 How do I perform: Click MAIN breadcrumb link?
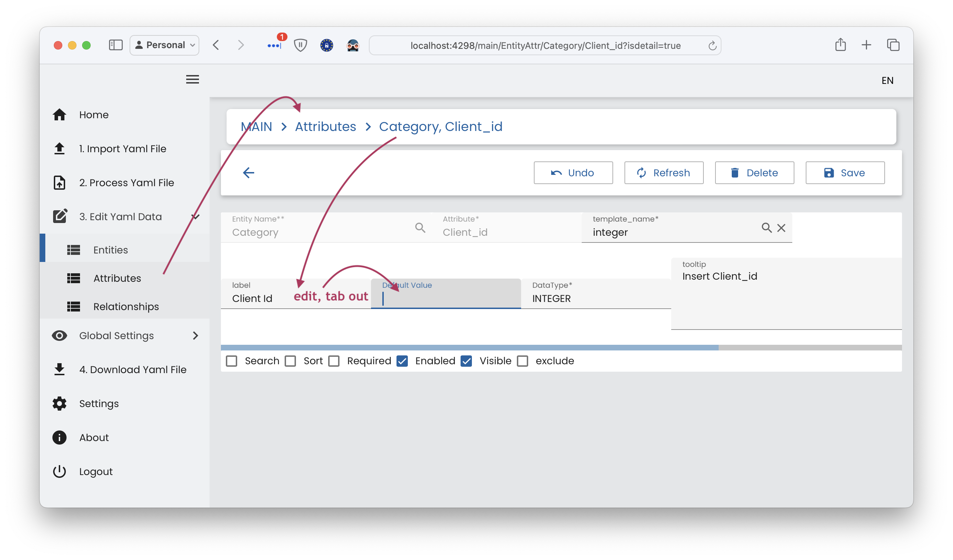pyautogui.click(x=256, y=127)
